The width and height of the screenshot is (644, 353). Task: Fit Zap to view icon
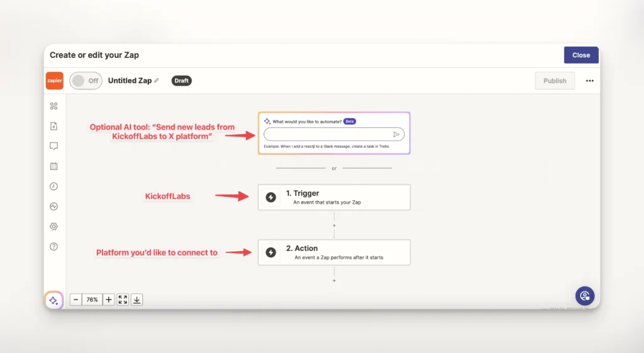[x=123, y=300]
